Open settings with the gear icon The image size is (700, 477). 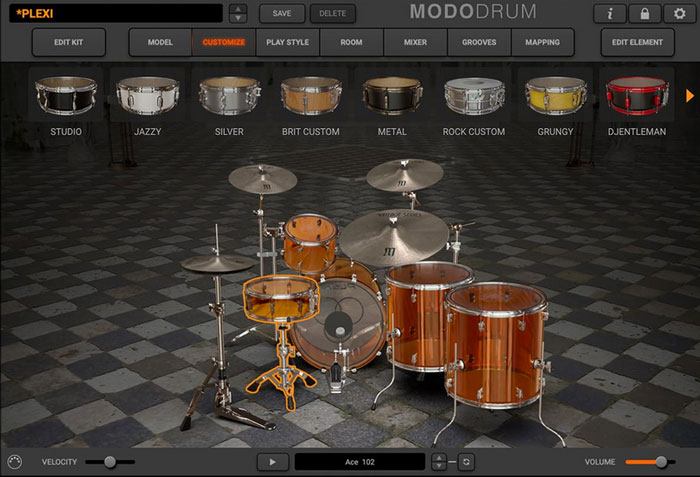pyautogui.click(x=679, y=13)
